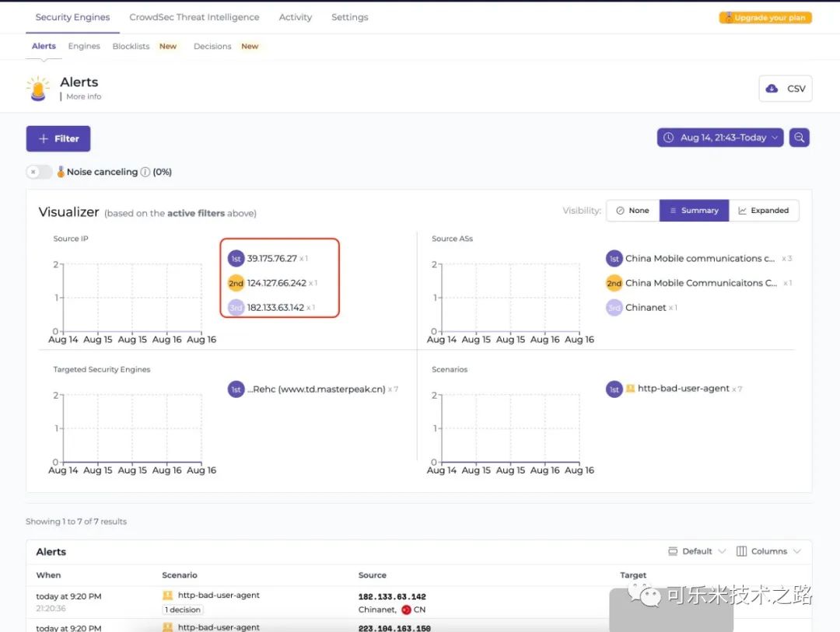
Task: Sort by the Scenario column header
Action: coord(180,574)
